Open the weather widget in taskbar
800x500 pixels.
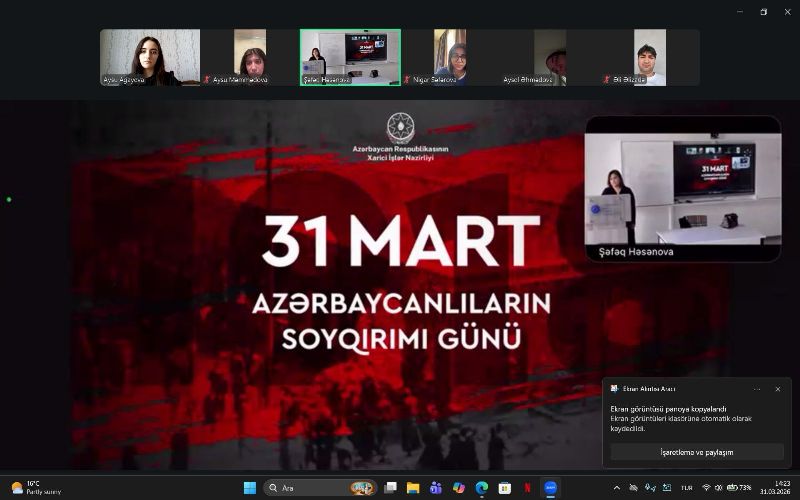pos(35,488)
